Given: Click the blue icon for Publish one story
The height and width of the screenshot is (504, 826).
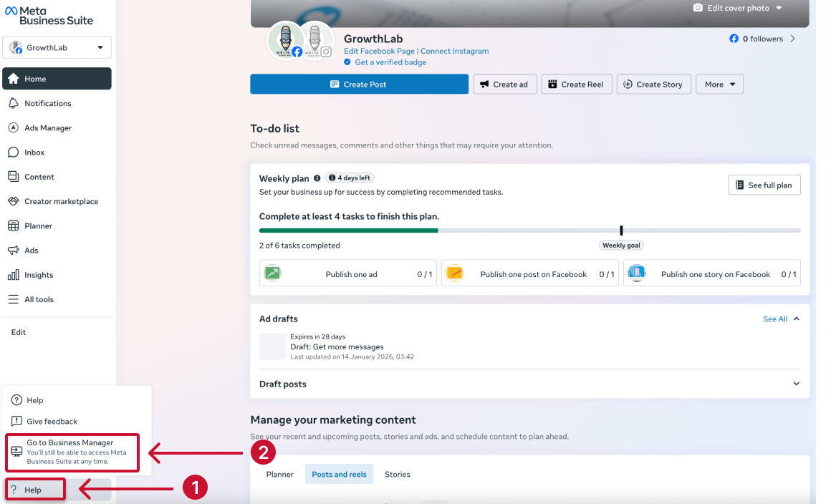Looking at the screenshot, I should click(637, 273).
